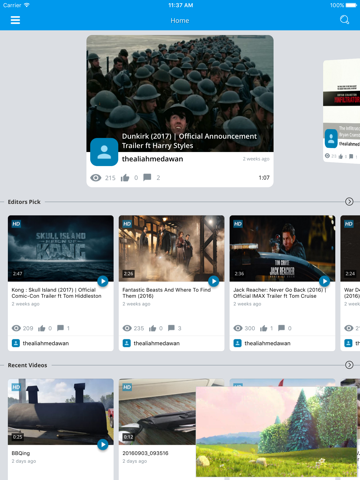Open the Kong: Skull Island title
360x480 pixels.
coord(56,293)
